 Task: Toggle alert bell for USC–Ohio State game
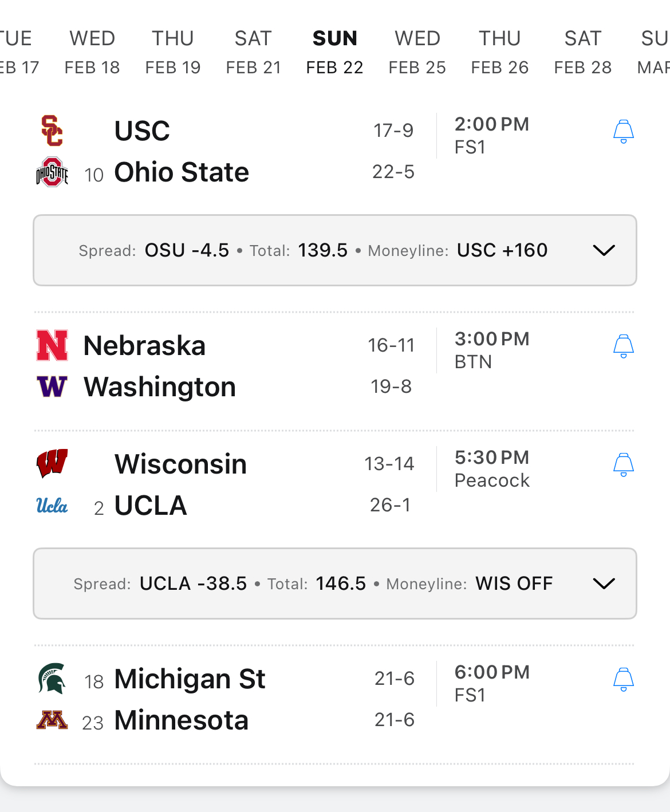(x=623, y=132)
